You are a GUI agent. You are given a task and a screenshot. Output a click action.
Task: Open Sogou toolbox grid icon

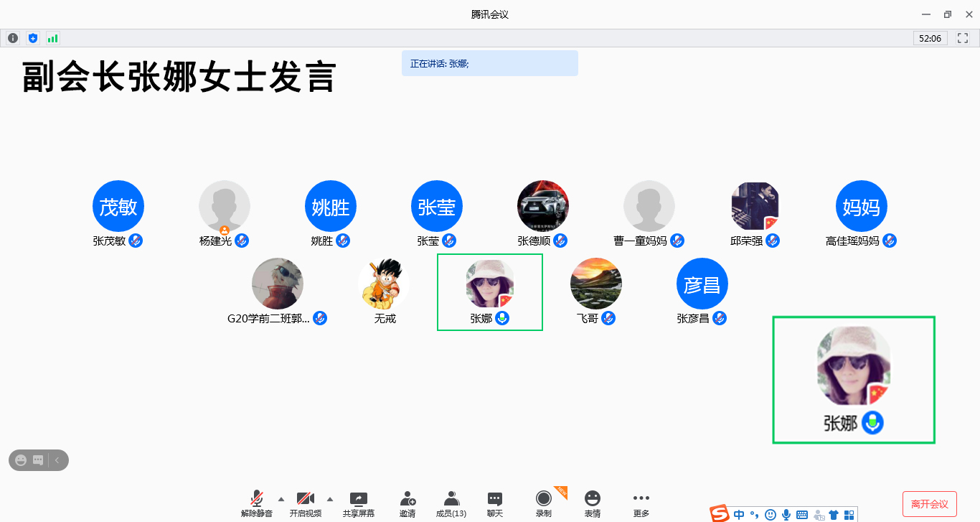pyautogui.click(x=849, y=514)
